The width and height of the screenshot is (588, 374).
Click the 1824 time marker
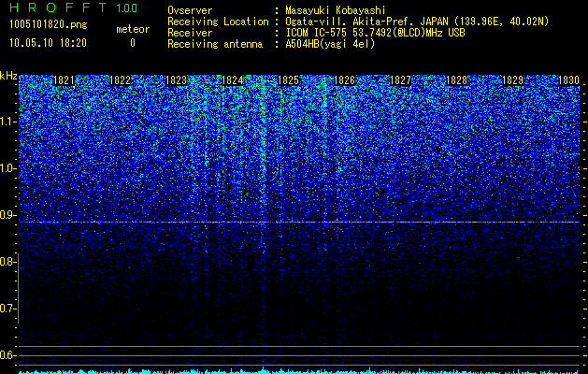(233, 80)
